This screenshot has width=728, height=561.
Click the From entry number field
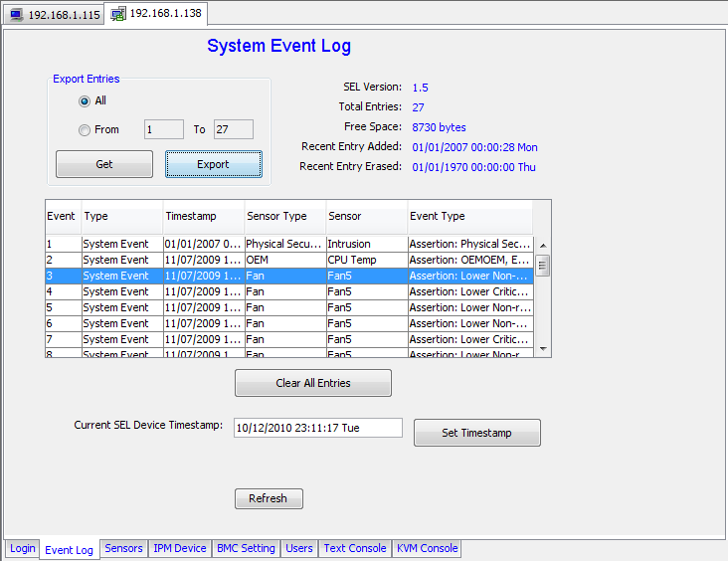pyautogui.click(x=164, y=129)
